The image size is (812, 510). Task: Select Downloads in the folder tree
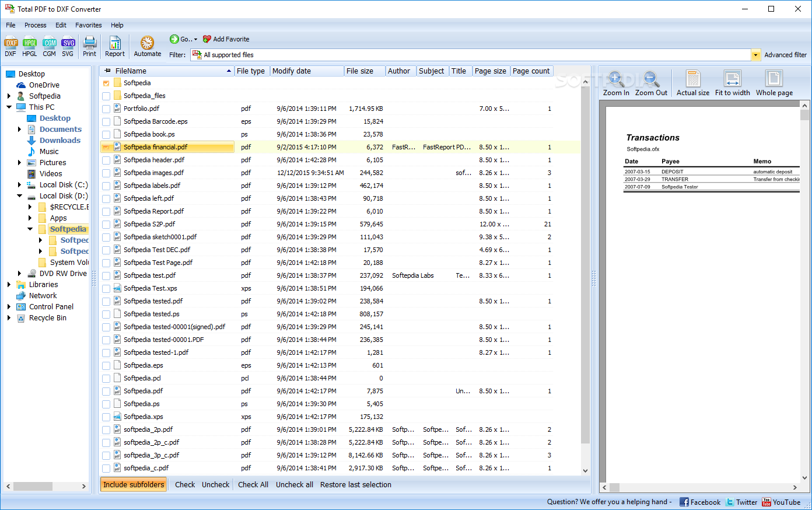click(x=60, y=141)
